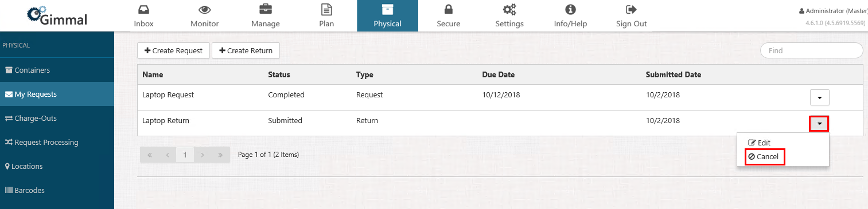This screenshot has height=209, width=868.
Task: Focus the Find search field
Action: pos(811,50)
